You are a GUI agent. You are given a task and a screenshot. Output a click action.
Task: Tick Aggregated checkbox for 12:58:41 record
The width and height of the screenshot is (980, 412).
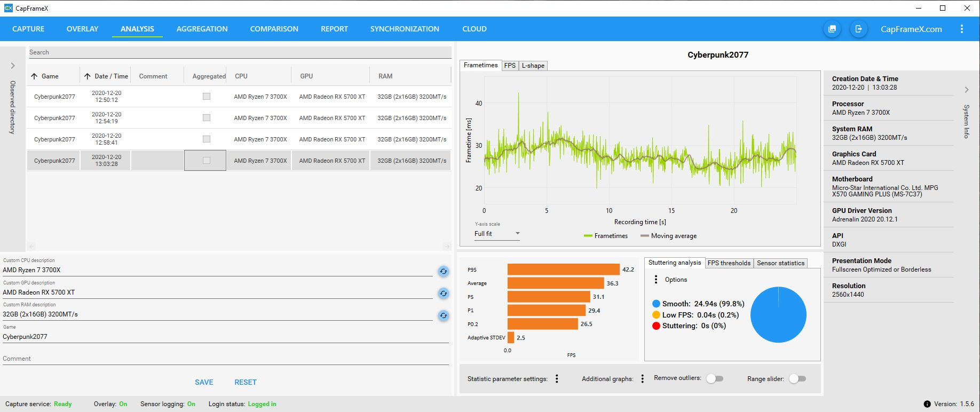pyautogui.click(x=207, y=139)
